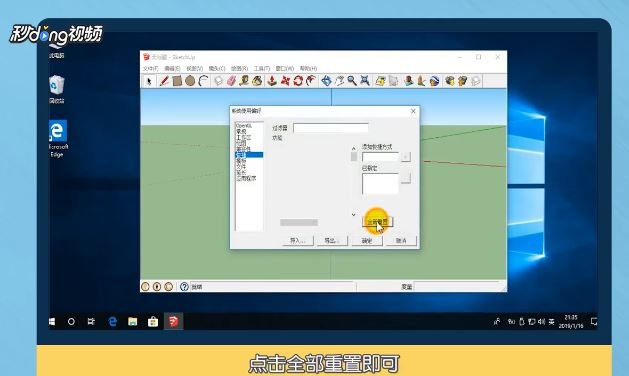Select highlighted 快捷方式 list entry
Image resolution: width=629 pixels, height=376 pixels.
click(249, 155)
